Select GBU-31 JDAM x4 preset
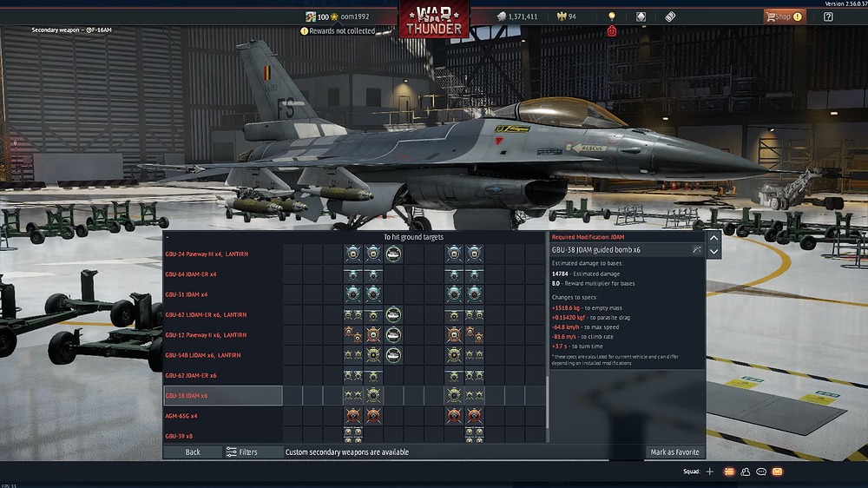The width and height of the screenshot is (868, 488). pyautogui.click(x=223, y=294)
